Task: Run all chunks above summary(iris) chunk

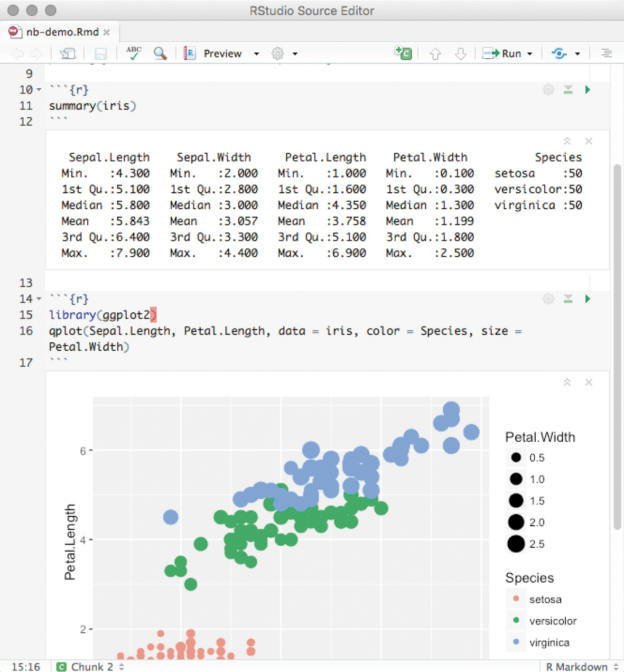Action: pos(568,90)
